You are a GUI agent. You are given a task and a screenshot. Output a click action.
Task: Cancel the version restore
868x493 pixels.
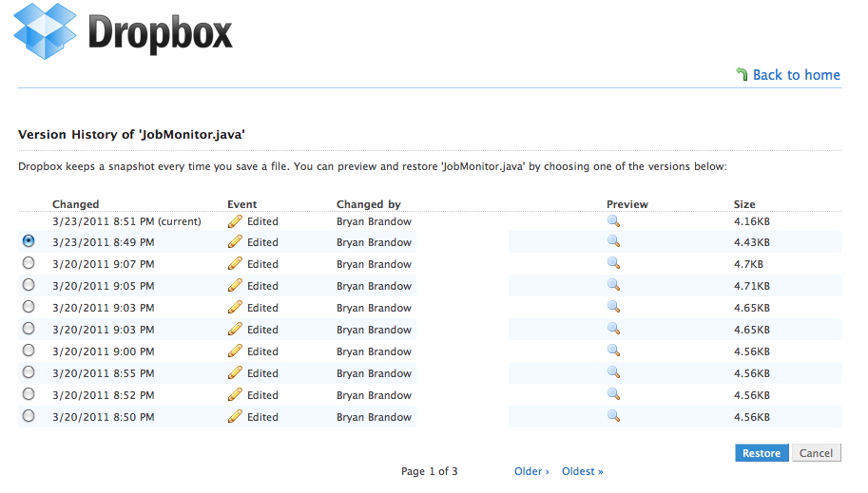[816, 453]
